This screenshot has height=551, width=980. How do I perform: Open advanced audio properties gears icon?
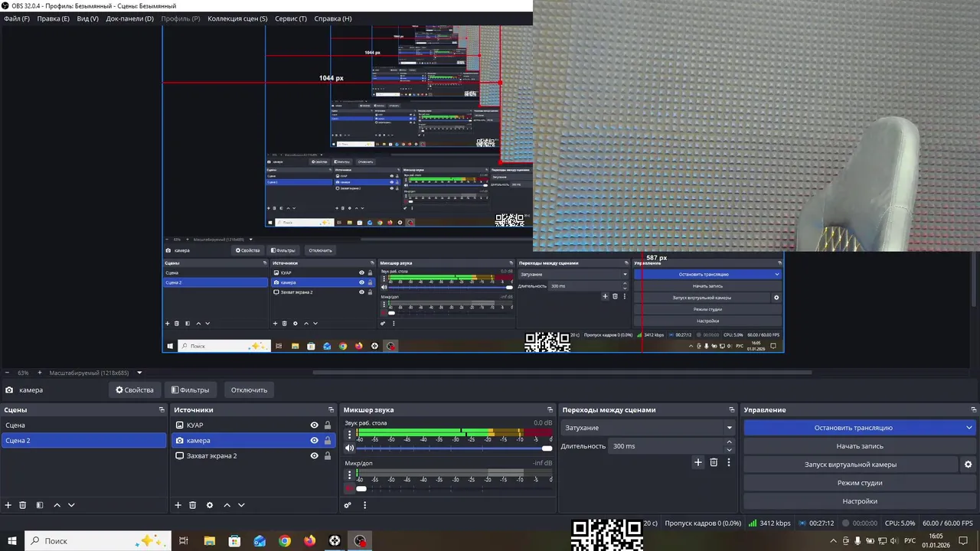point(348,505)
